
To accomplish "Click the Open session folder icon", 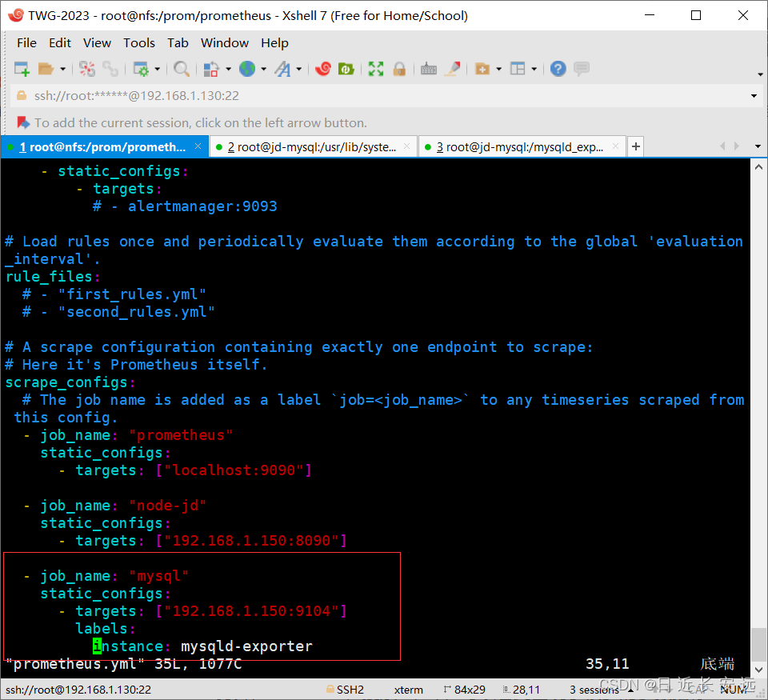I will point(46,69).
